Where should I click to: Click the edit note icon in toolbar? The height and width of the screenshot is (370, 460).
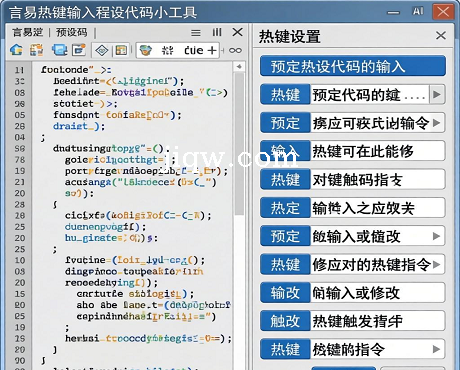[x=79, y=50]
